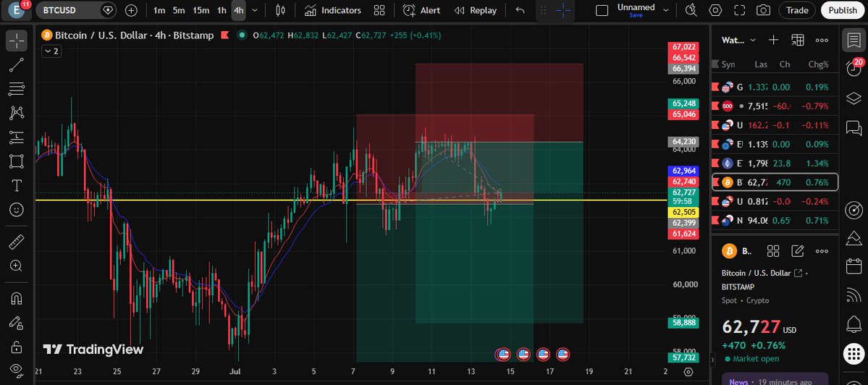Open the object tree layers panel
The height and width of the screenshot is (385, 868).
(854, 98)
